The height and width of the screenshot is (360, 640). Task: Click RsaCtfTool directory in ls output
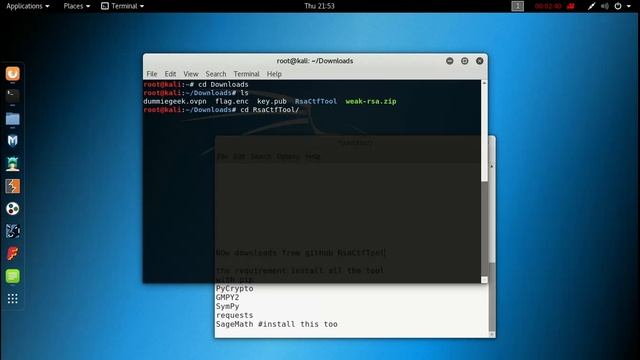[316, 101]
